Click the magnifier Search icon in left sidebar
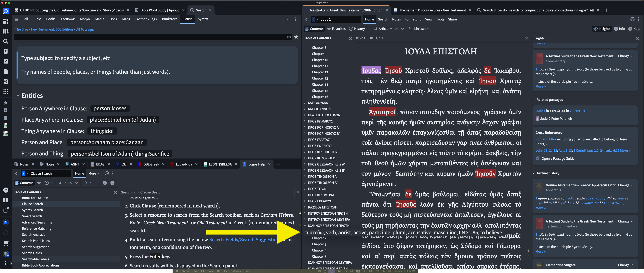 pos(5,41)
